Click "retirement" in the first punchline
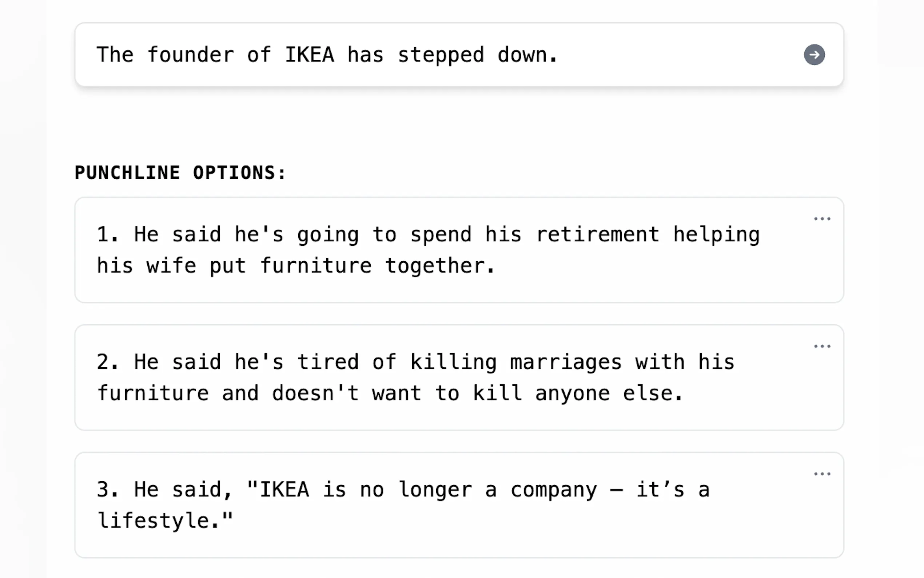 click(x=597, y=234)
